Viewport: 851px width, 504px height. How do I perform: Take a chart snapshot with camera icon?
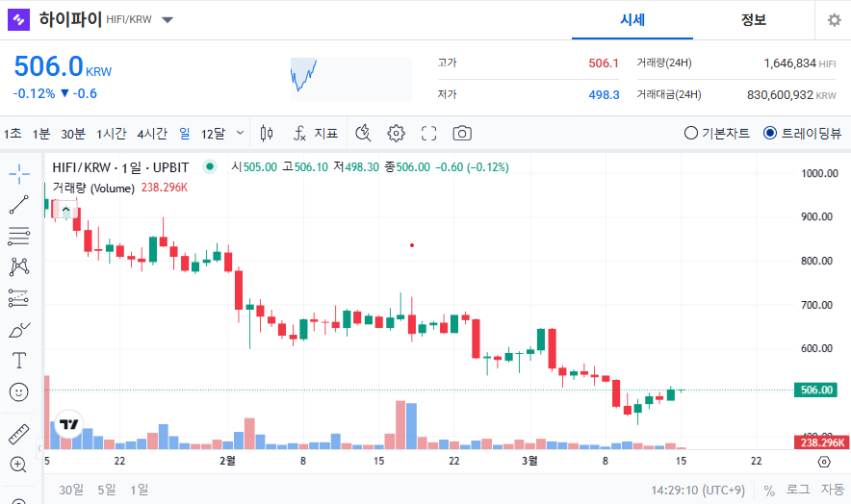[x=462, y=133]
